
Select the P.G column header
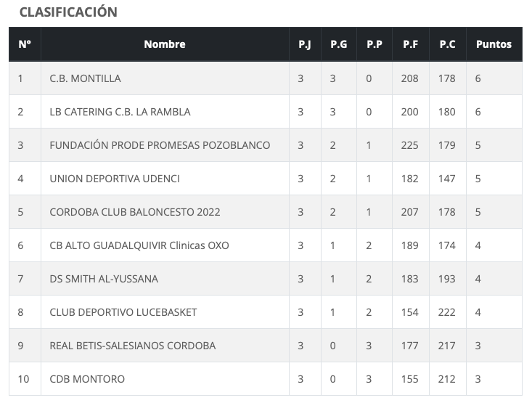pyautogui.click(x=339, y=44)
